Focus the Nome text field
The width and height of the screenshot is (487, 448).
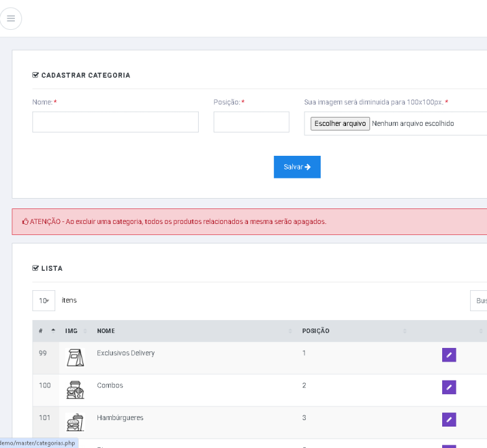(115, 122)
